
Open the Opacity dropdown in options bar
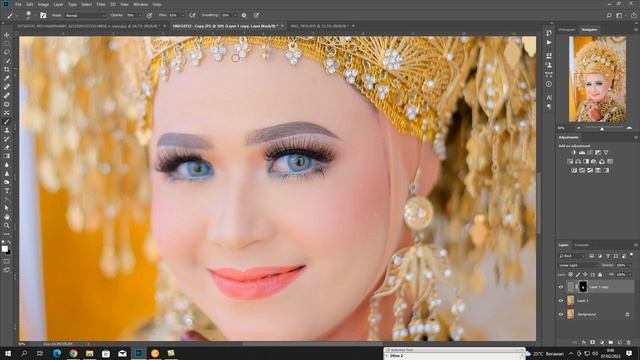pos(140,15)
